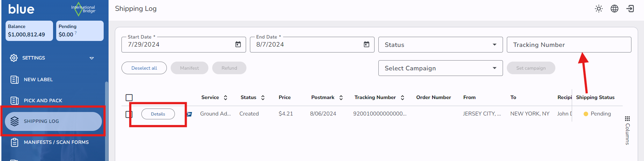The image size is (644, 161).
Task: Toggle the select-all header checkbox
Action: 129,98
